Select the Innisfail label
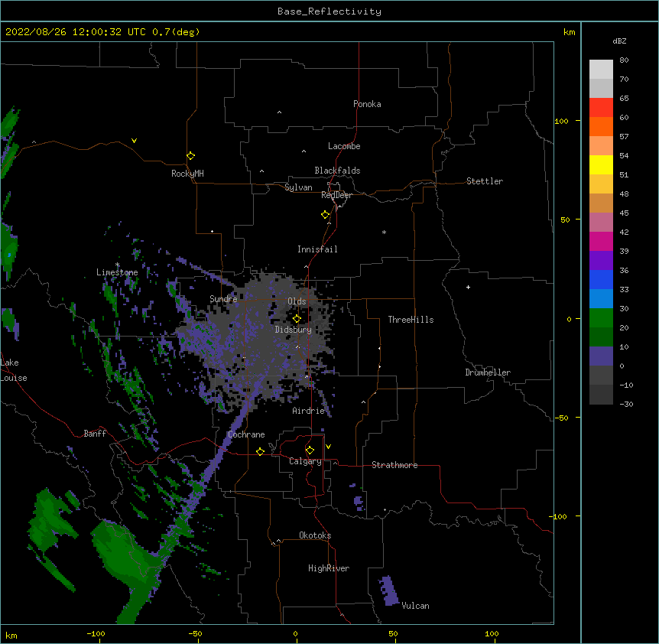659x644 pixels. click(x=317, y=249)
